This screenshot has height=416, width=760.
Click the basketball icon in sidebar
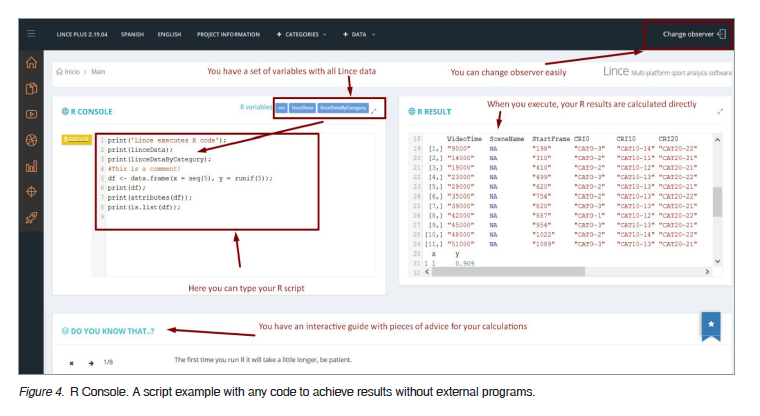pyautogui.click(x=31, y=140)
